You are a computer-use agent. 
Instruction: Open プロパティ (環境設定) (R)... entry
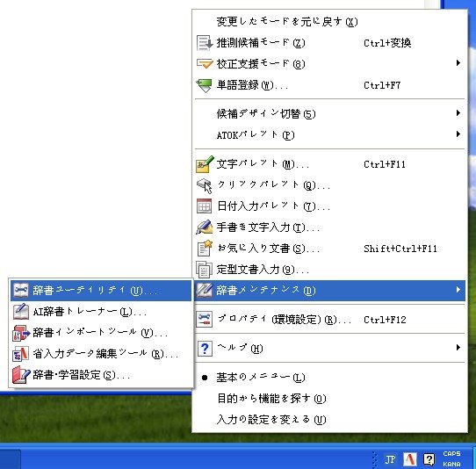(x=329, y=320)
